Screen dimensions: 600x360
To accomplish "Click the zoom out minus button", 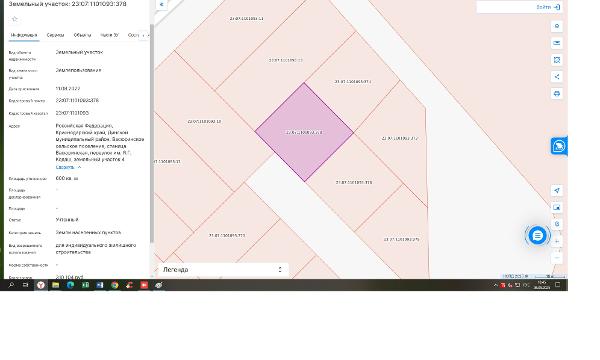I will point(557,257).
